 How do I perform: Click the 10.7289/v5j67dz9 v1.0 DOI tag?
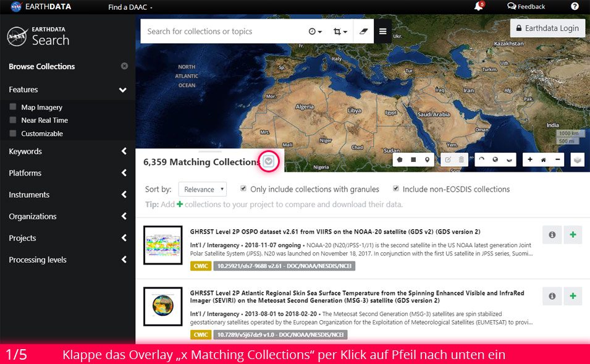[280, 334]
